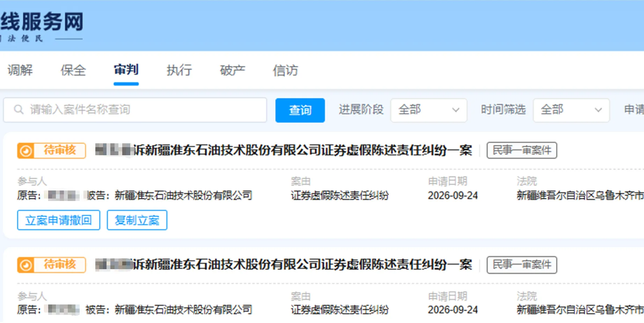Click the orange status icon of first 待审核 case
Image resolution: width=644 pixels, height=323 pixels.
(25, 151)
